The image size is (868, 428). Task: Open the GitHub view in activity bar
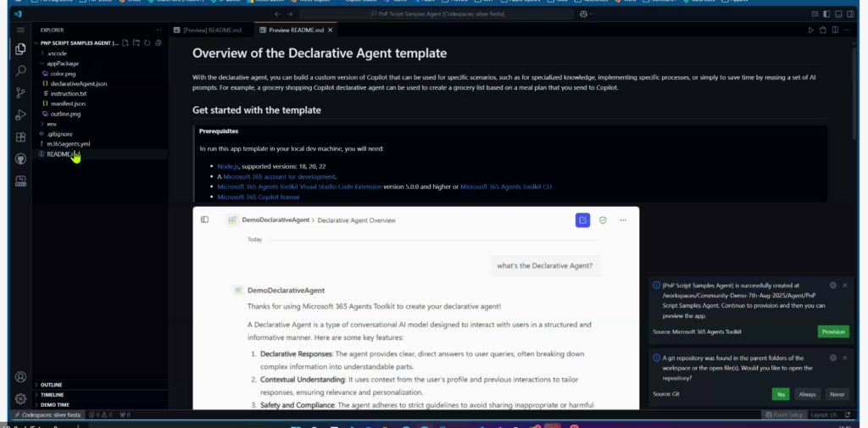(x=20, y=158)
